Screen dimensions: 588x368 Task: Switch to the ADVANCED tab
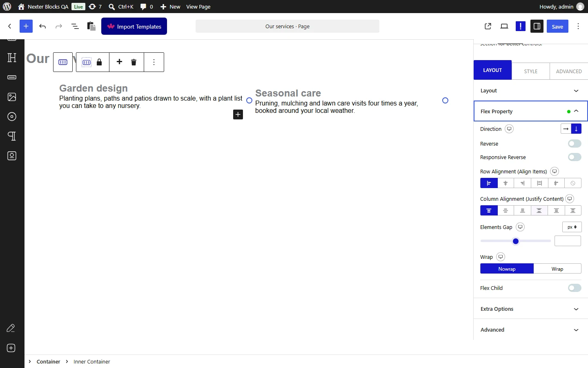(569, 71)
